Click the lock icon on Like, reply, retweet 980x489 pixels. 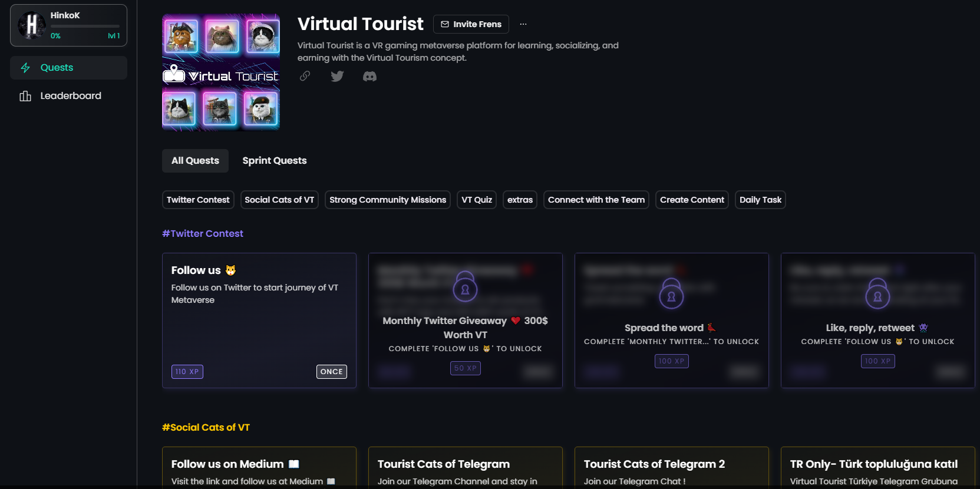[877, 293]
